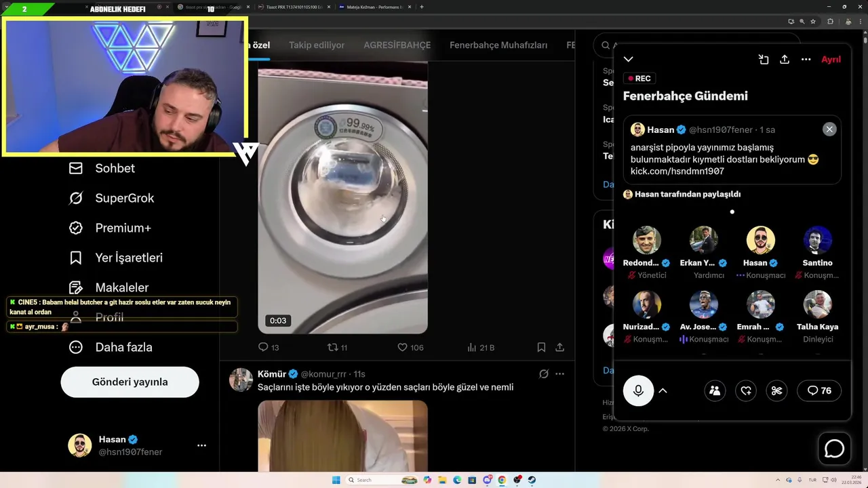Share the washing machine video post
Image resolution: width=868 pixels, height=488 pixels.
pyautogui.click(x=560, y=347)
